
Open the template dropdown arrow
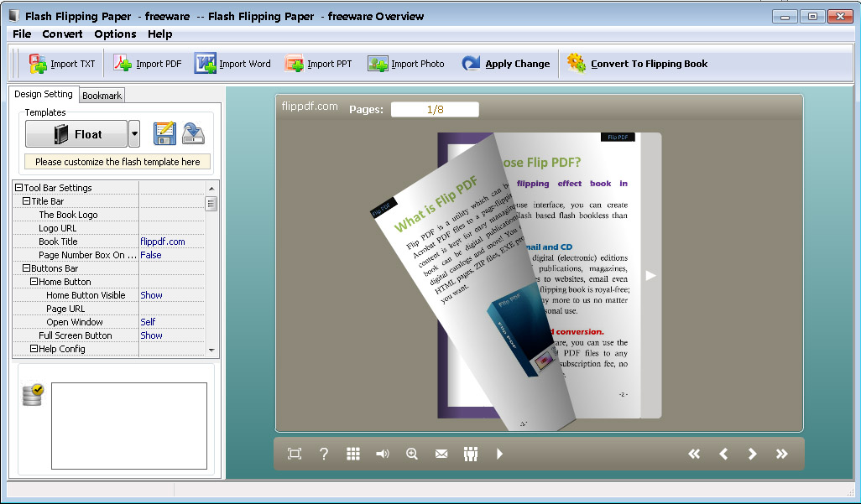(x=134, y=134)
